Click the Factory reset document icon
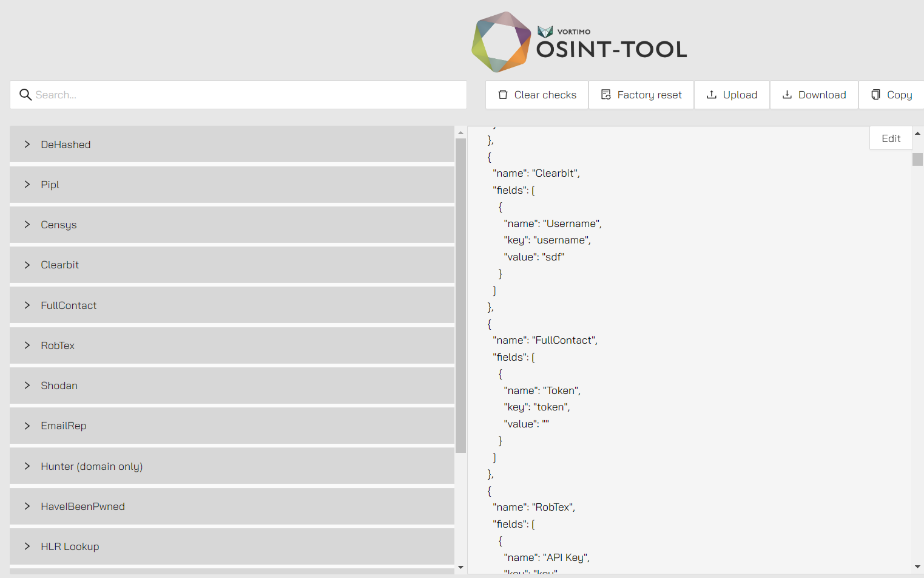 pyautogui.click(x=606, y=95)
